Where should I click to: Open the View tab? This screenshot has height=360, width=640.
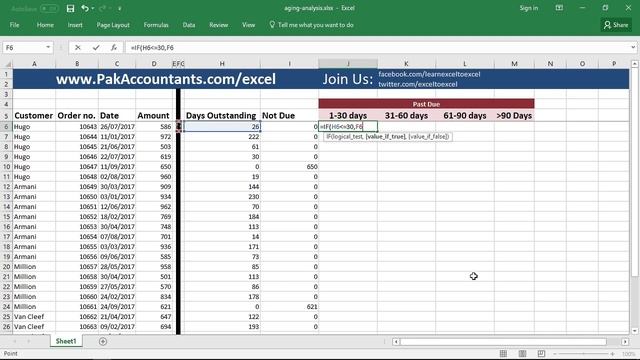pos(248,25)
